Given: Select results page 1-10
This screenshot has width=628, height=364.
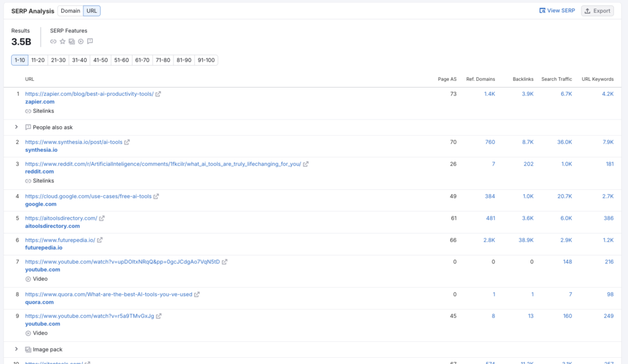Looking at the screenshot, I should (x=20, y=60).
